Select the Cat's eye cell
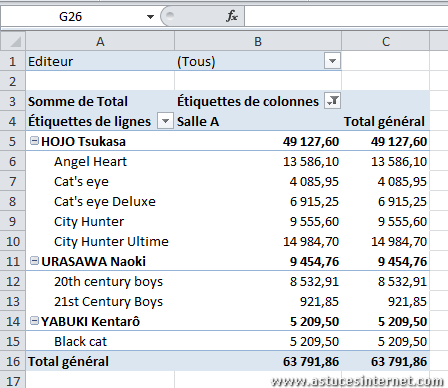The height and width of the screenshot is (388, 448). click(x=100, y=181)
